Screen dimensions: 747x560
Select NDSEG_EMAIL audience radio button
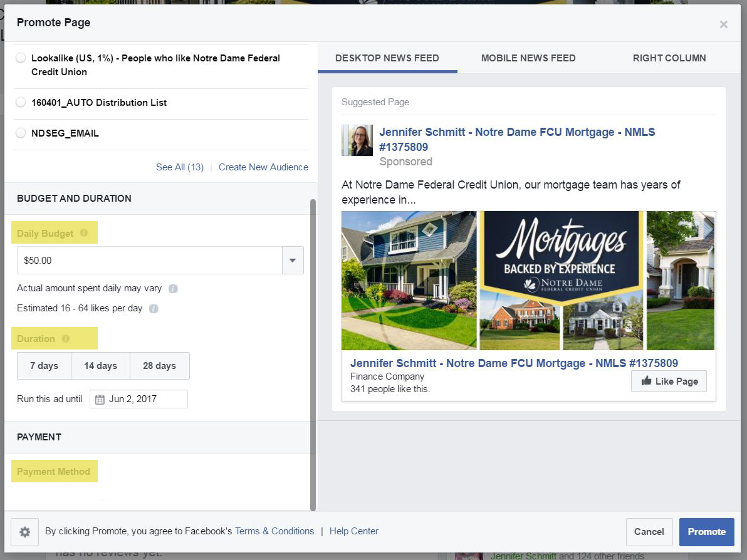[x=21, y=133]
